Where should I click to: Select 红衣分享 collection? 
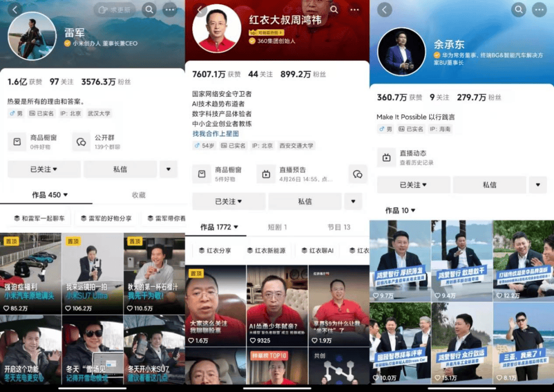(215, 250)
